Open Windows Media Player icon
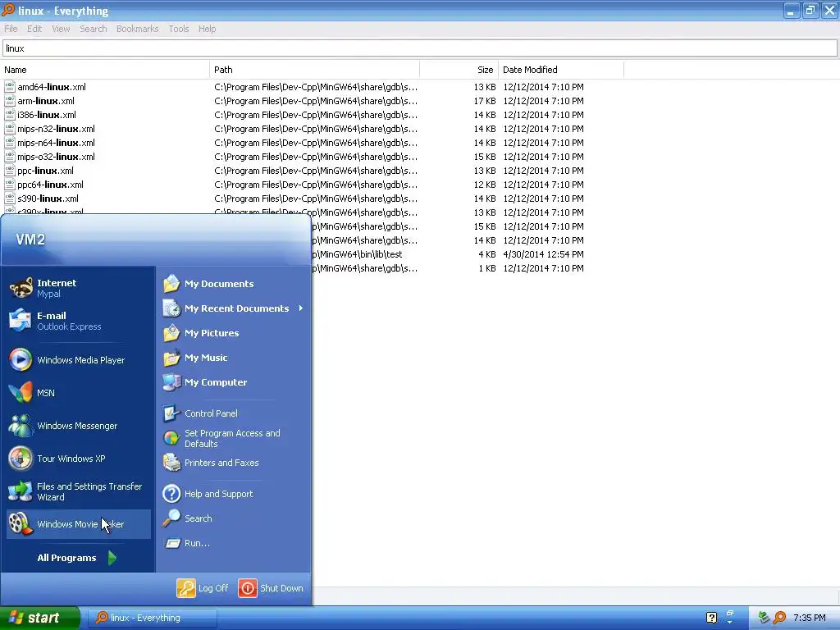 (x=21, y=359)
